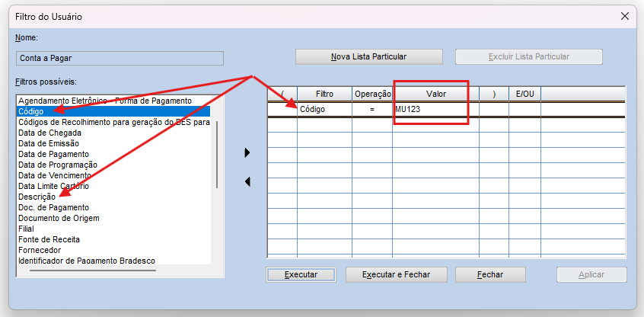Image resolution: width=644 pixels, height=317 pixels.
Task: Click the E/OU cell in first row
Action: (524, 110)
